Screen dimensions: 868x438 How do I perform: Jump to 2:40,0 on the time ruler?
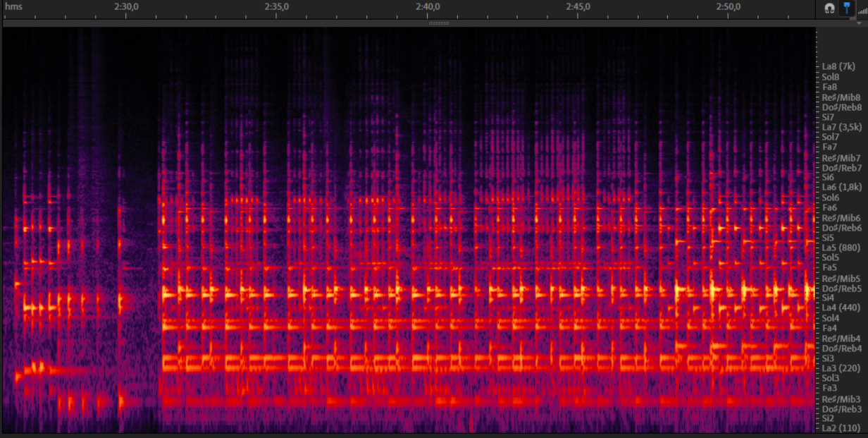427,7
